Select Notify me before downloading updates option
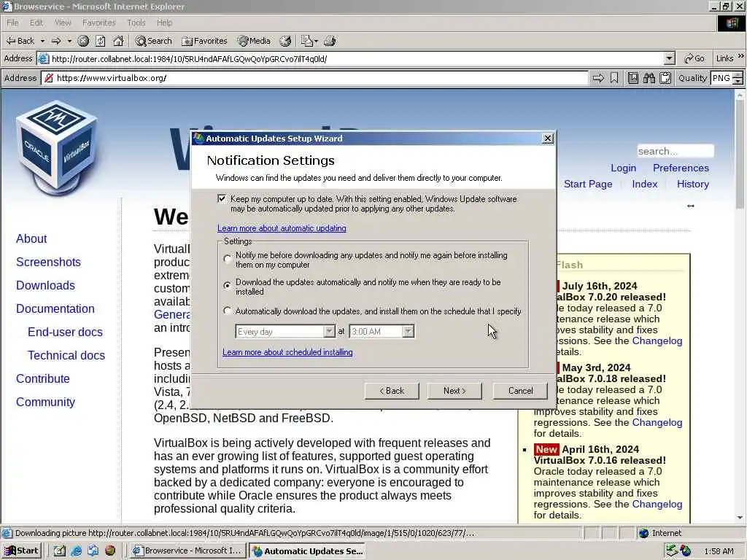 coord(228,260)
